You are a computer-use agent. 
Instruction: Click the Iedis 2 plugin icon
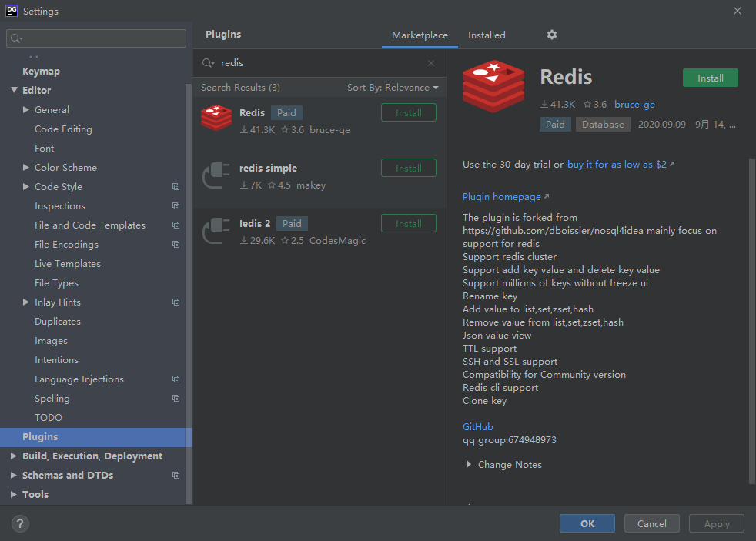coord(216,230)
